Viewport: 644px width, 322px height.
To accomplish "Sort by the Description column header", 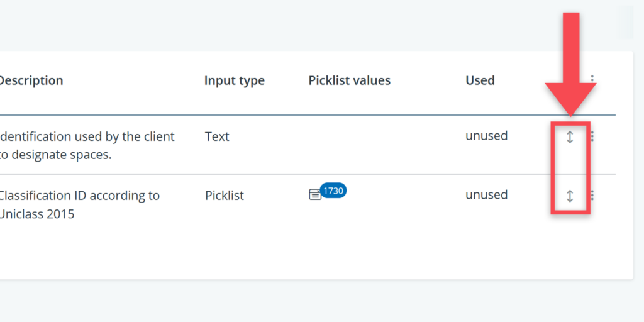I will (x=31, y=80).
